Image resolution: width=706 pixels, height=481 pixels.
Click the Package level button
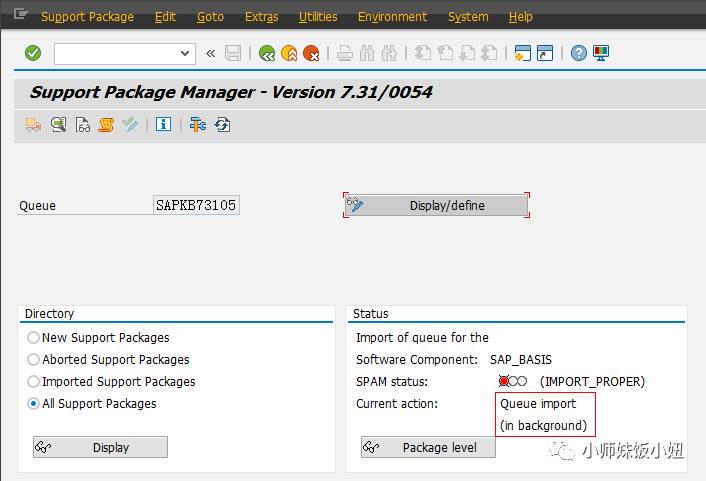(428, 447)
